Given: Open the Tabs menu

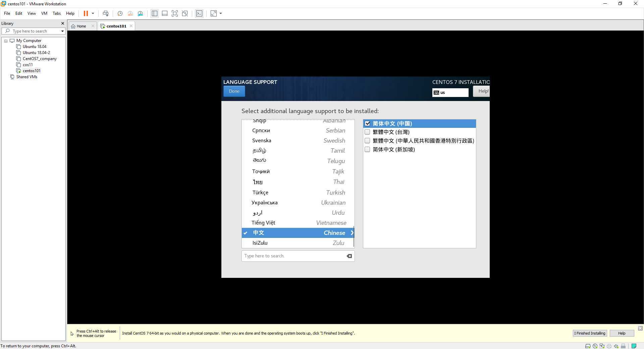Looking at the screenshot, I should click(x=57, y=13).
